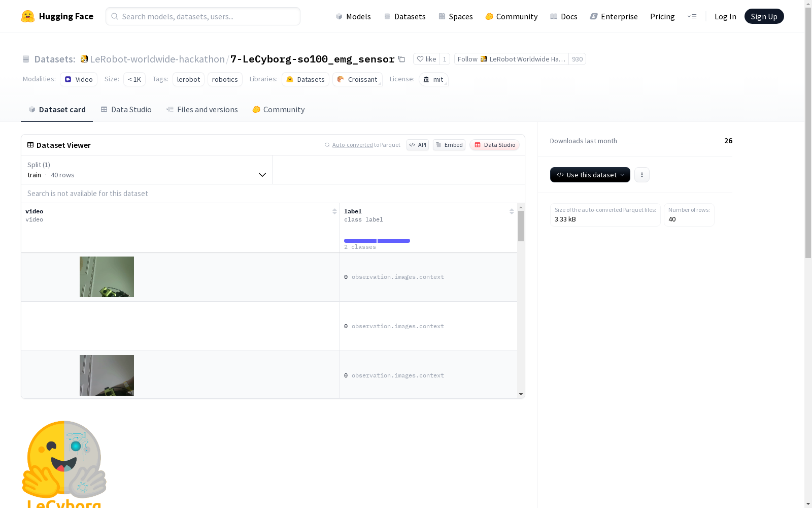Switch to the Dataset card tab

point(57,110)
